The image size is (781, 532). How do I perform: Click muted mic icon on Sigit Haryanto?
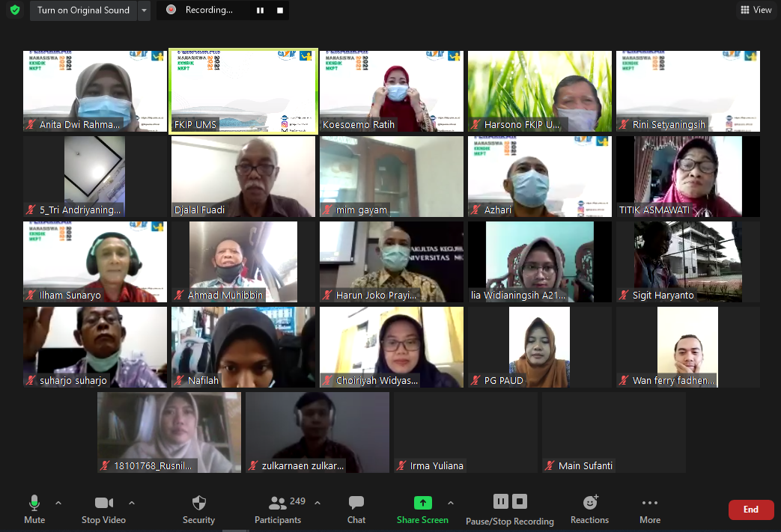click(624, 295)
